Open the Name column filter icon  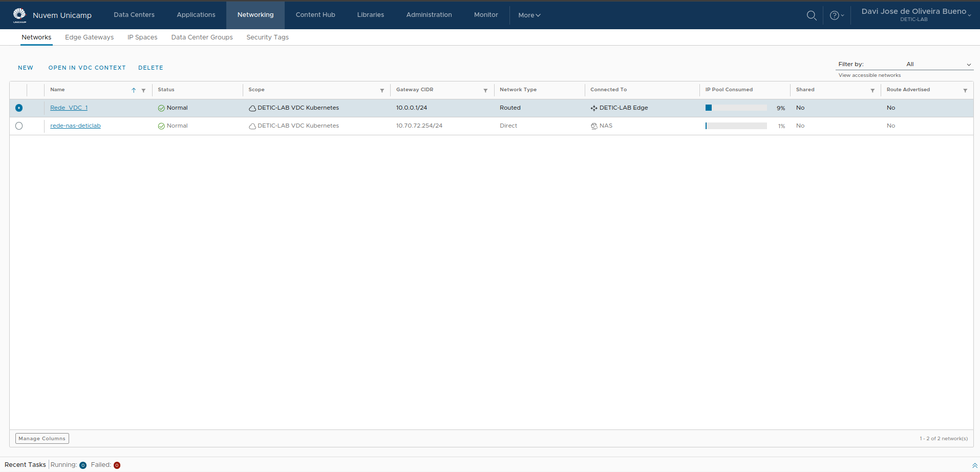(143, 90)
